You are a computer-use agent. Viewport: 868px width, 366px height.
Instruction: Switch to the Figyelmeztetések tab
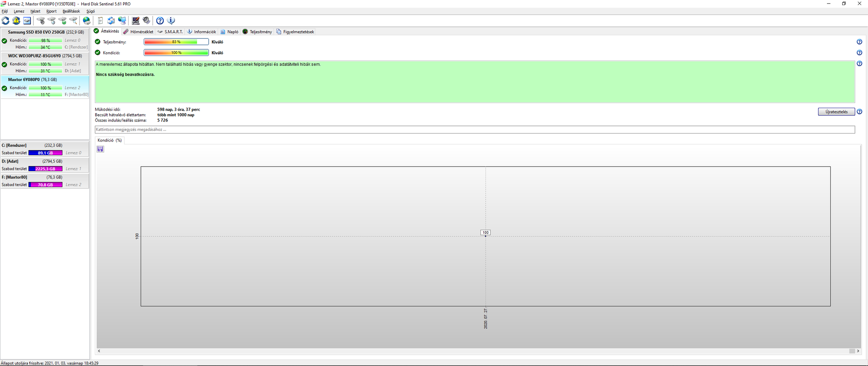point(295,32)
